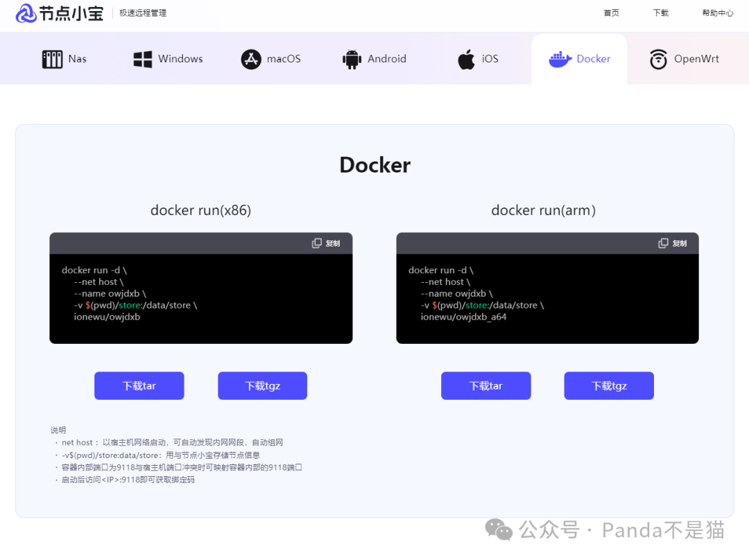
Task: Click '--name owjdxb' line in x86 code
Action: coord(110,294)
